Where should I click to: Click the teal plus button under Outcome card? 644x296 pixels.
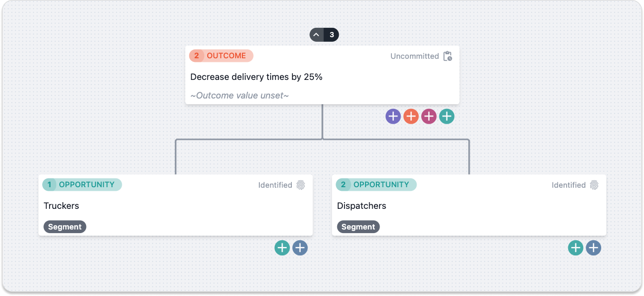(447, 117)
